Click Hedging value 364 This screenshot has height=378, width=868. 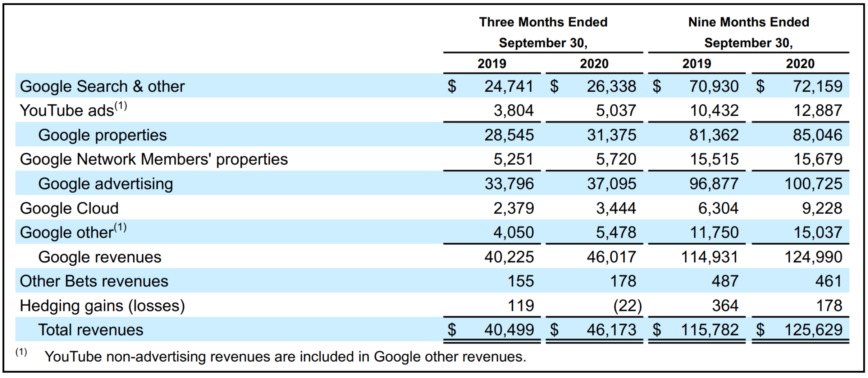coord(725,306)
